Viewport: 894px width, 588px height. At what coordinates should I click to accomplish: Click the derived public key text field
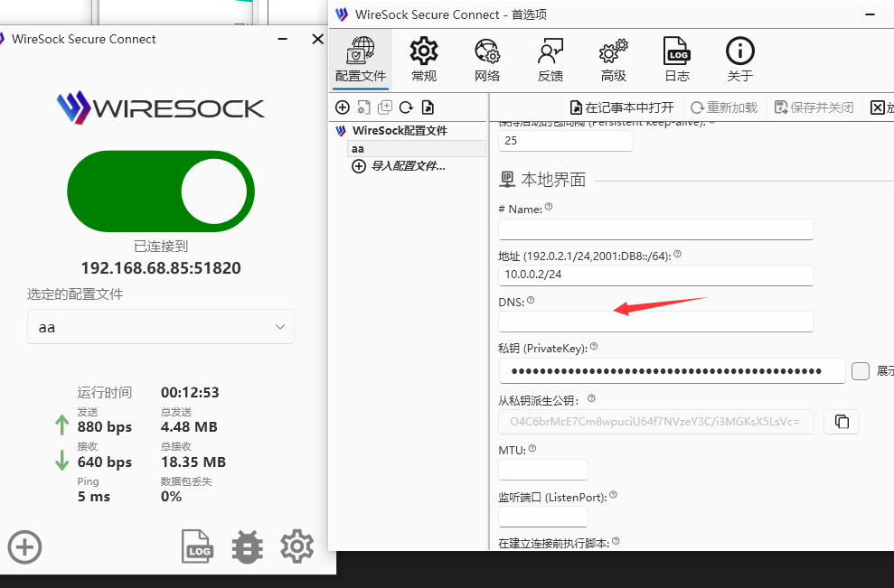click(x=655, y=422)
